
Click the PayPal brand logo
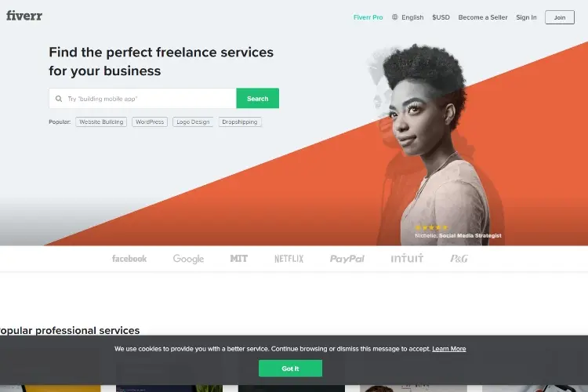pyautogui.click(x=347, y=259)
